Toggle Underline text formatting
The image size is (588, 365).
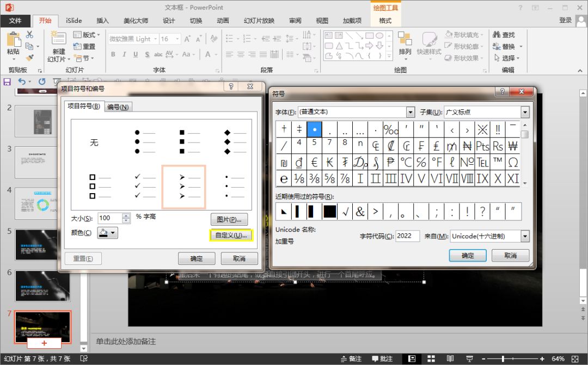pos(135,54)
